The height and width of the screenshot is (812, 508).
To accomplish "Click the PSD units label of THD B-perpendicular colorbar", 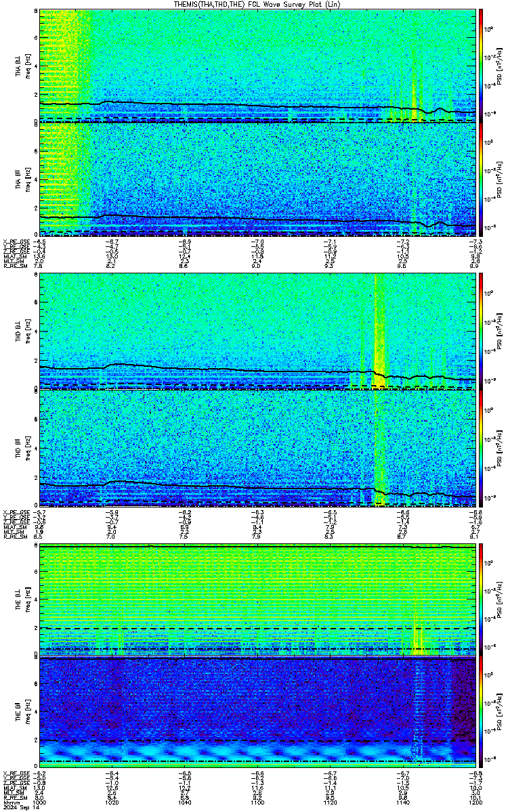I will coord(500,332).
